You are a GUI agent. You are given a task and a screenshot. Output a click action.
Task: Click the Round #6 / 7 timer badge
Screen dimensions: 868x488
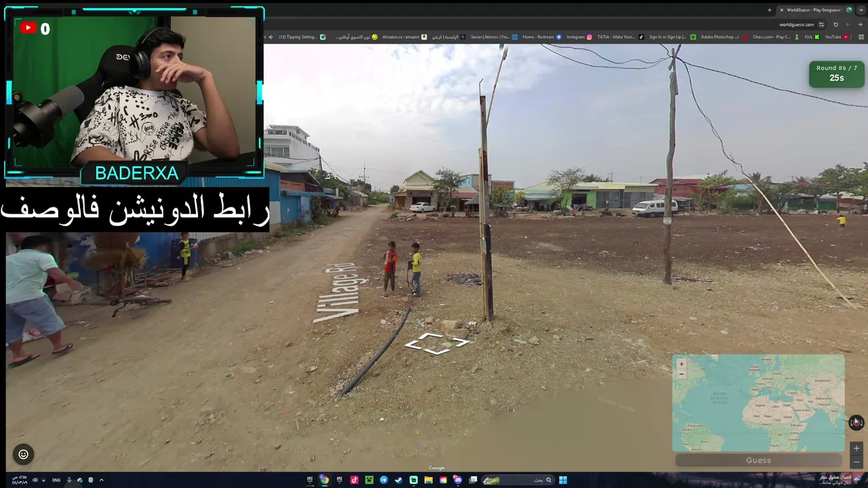click(837, 73)
